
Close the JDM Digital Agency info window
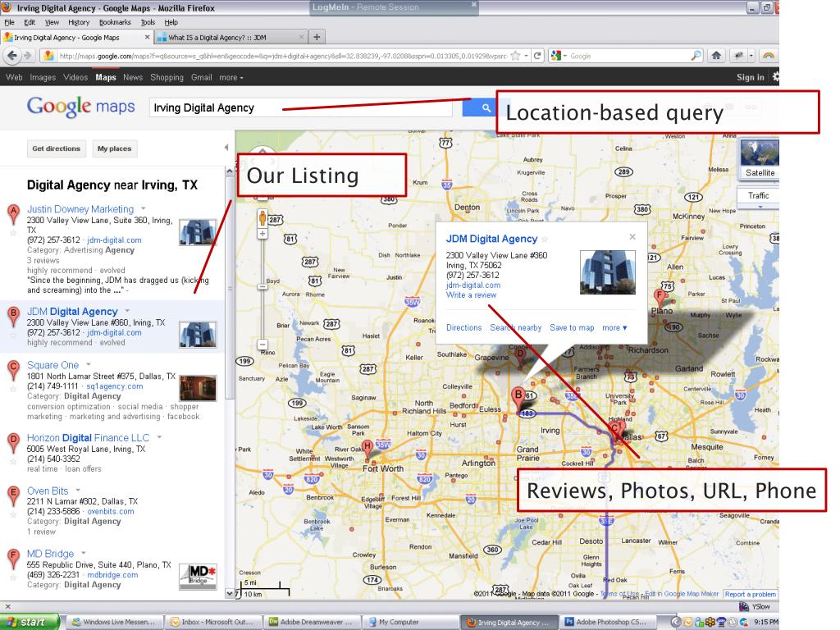pyautogui.click(x=632, y=237)
